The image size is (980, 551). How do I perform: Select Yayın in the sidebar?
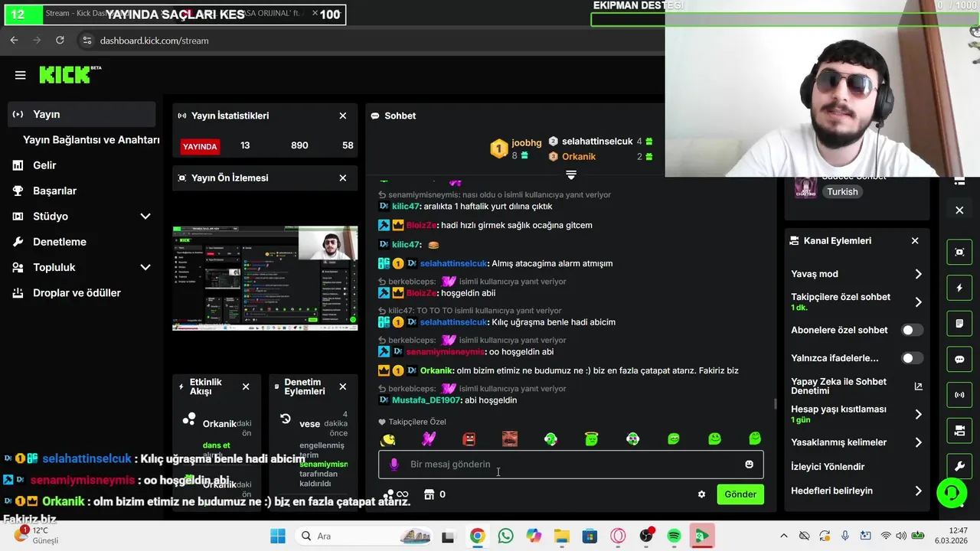[x=81, y=114]
